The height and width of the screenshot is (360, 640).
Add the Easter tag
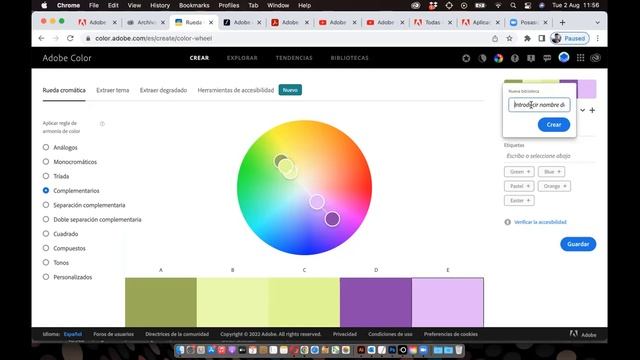519,200
